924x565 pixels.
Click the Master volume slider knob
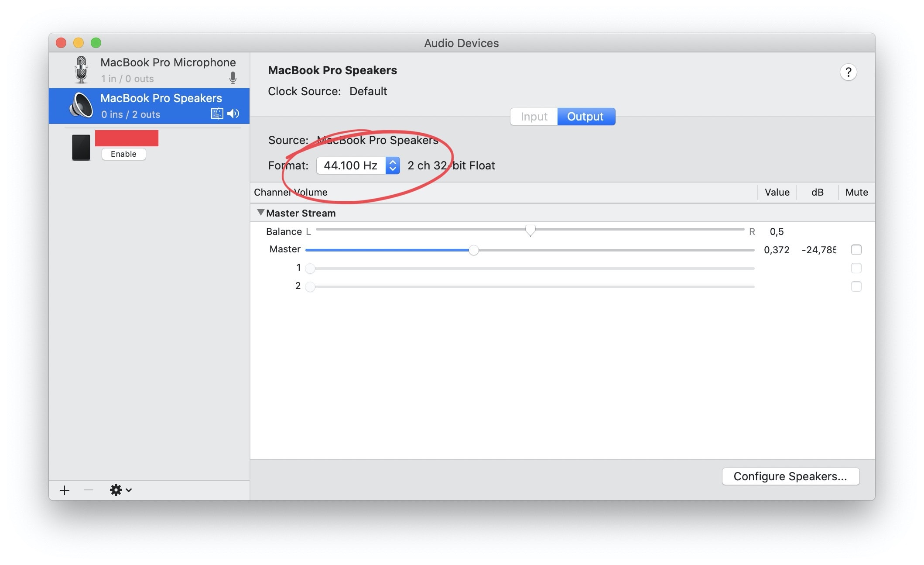(x=473, y=250)
